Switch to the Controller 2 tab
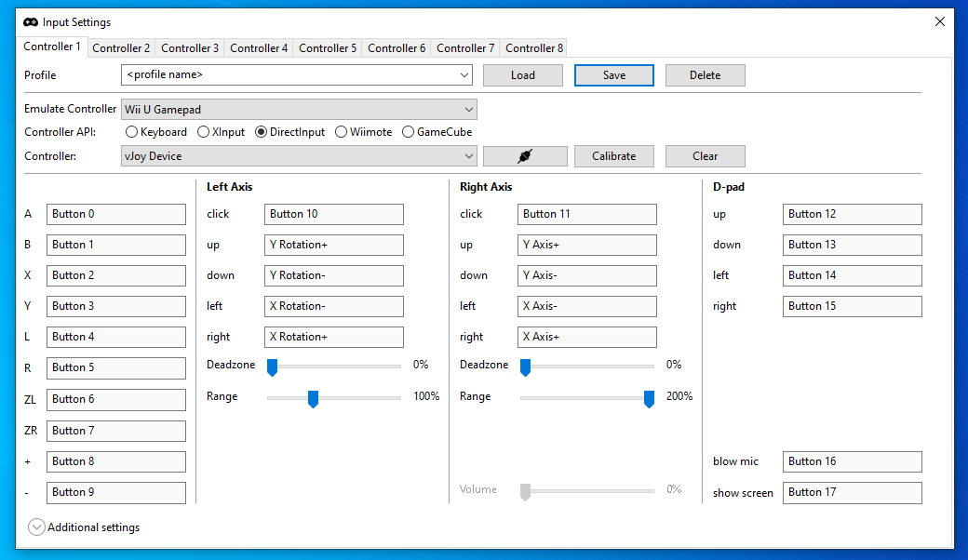968x560 pixels. [121, 48]
